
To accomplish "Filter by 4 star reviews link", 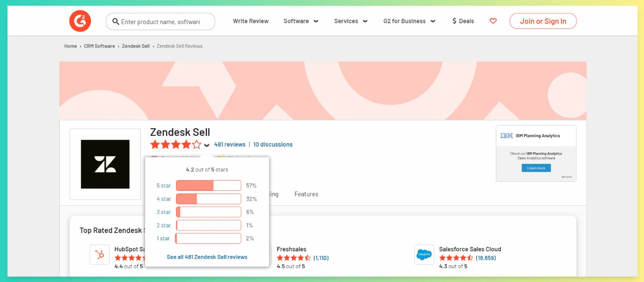I will tap(164, 199).
